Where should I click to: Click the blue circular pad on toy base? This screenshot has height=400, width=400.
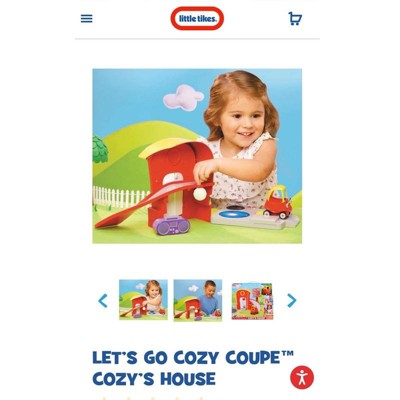click(234, 214)
